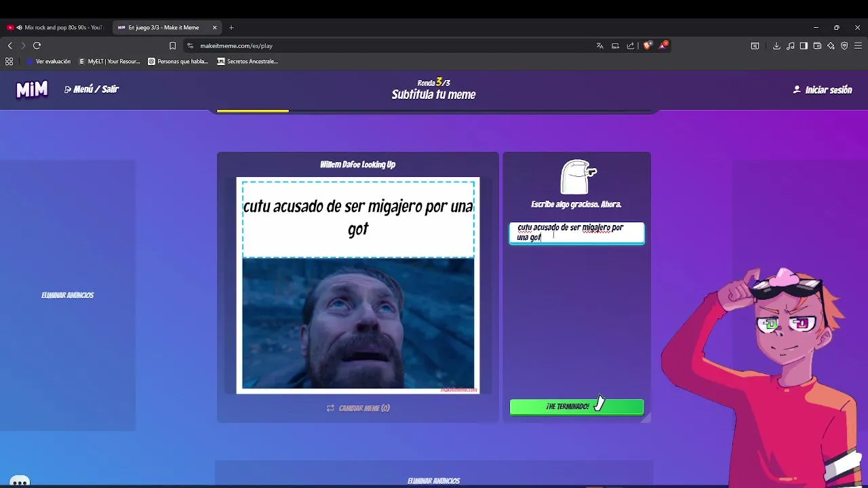Open a new browser tab
The height and width of the screenshot is (488, 868).
[231, 28]
